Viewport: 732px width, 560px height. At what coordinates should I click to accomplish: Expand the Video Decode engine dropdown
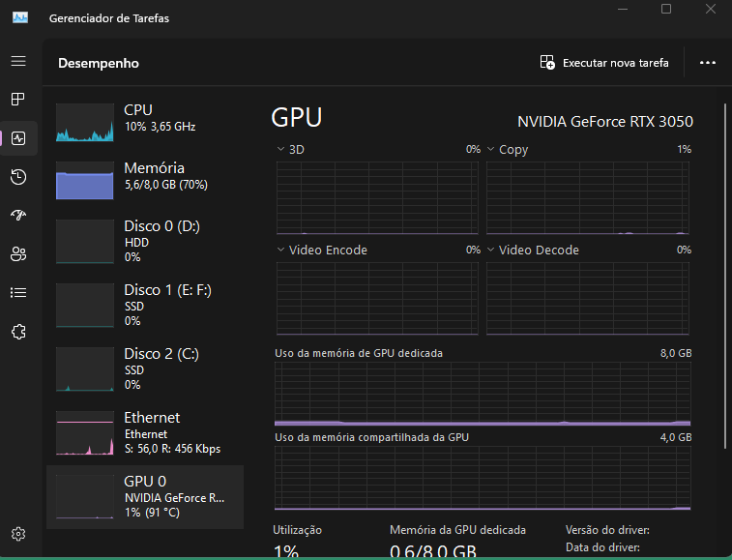[490, 250]
